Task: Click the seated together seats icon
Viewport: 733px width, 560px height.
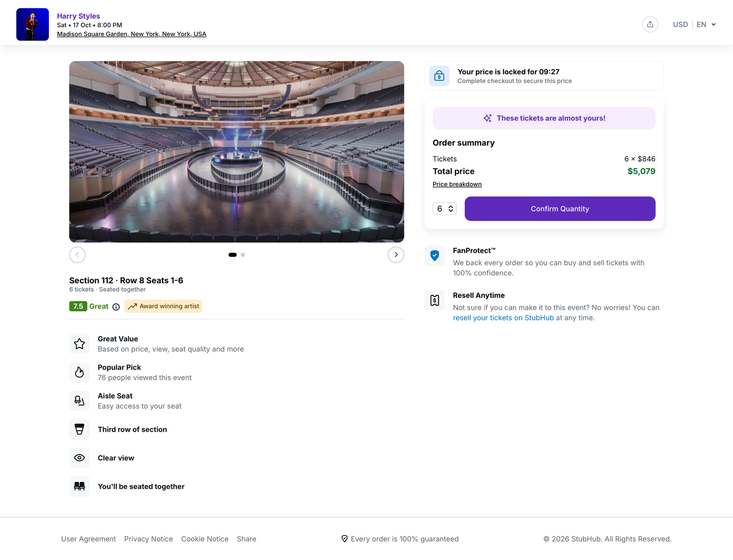Action: [x=79, y=486]
